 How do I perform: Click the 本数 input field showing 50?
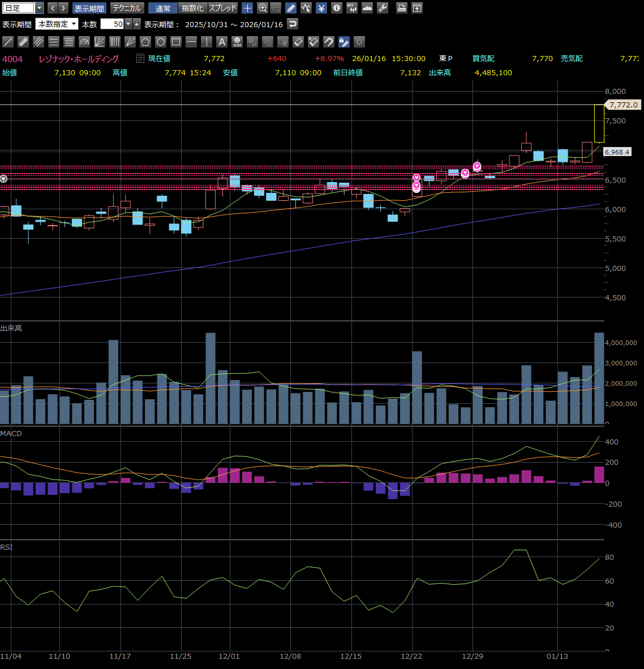(112, 24)
